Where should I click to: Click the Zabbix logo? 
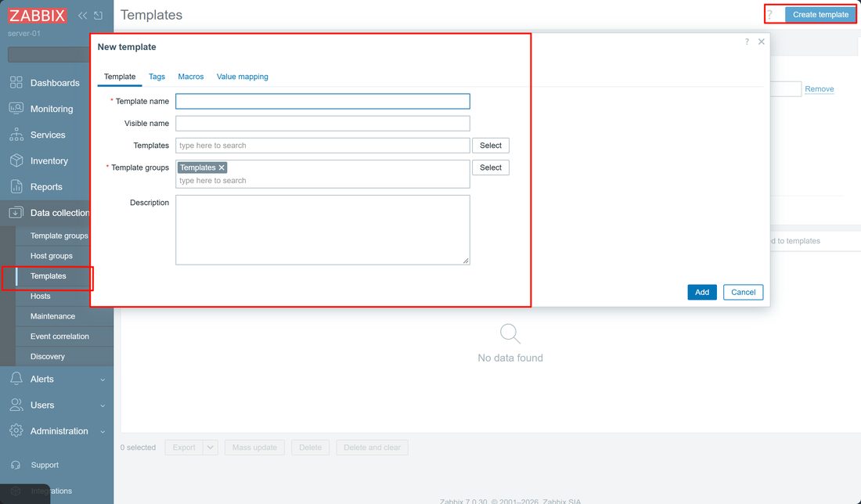pos(37,16)
